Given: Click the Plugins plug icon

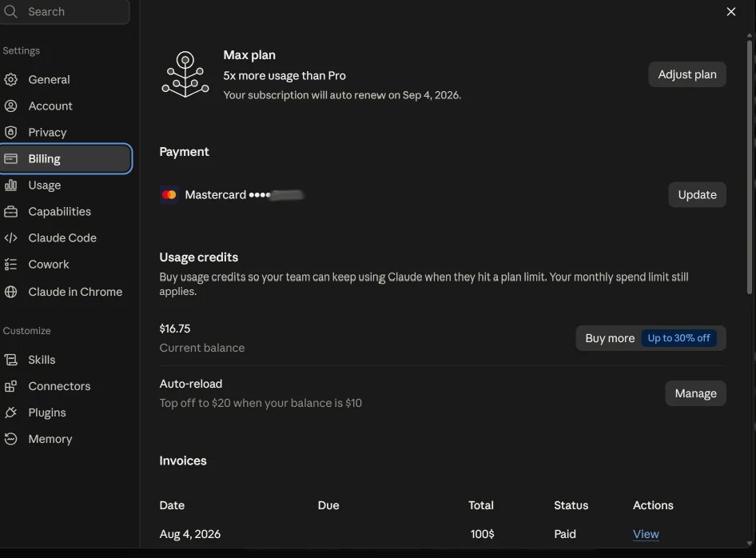Looking at the screenshot, I should coord(10,413).
